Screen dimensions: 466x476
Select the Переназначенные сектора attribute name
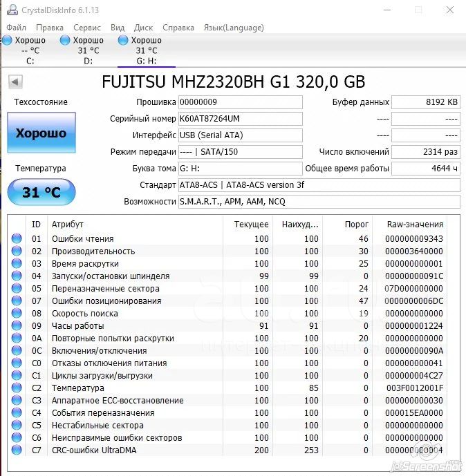(105, 289)
